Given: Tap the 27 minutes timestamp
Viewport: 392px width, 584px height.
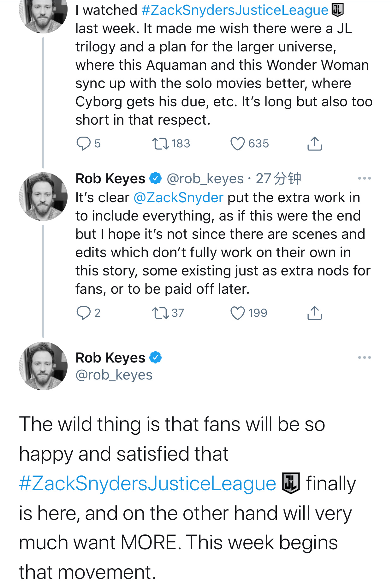Looking at the screenshot, I should (x=278, y=179).
